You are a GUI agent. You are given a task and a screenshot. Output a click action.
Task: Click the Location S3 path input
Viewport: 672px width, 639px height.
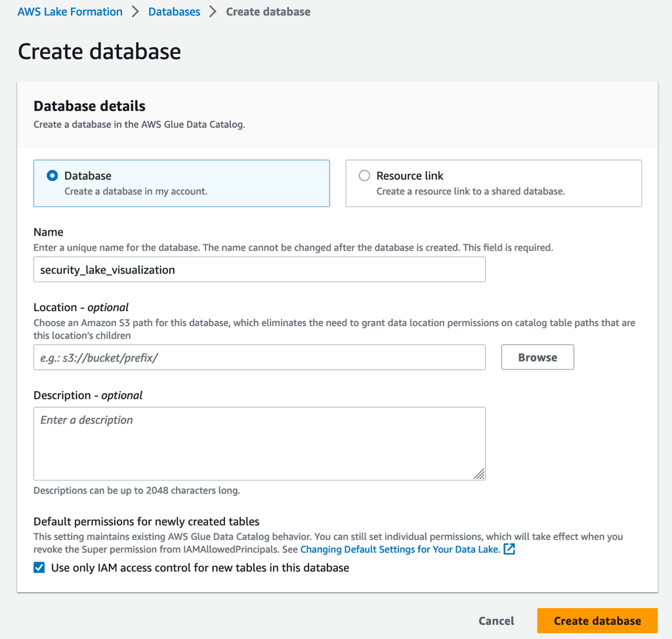pyautogui.click(x=259, y=357)
